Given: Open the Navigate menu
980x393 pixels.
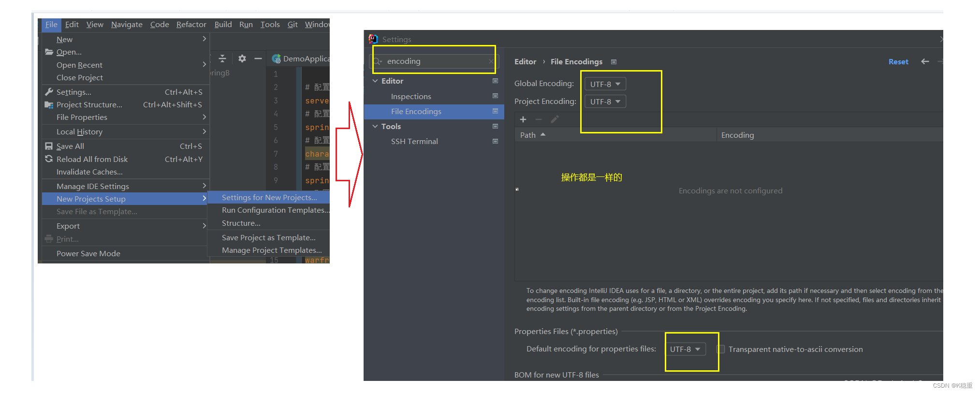Looking at the screenshot, I should (x=127, y=25).
